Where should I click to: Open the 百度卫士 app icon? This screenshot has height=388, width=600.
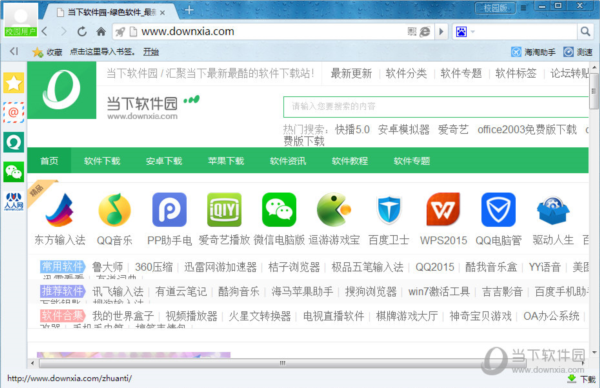click(389, 210)
